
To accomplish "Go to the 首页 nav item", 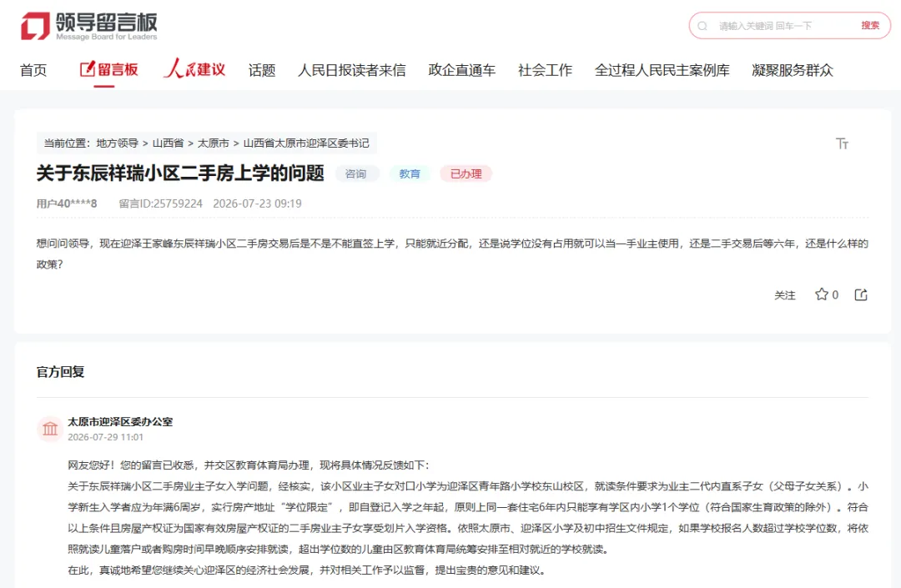I will tap(33, 70).
